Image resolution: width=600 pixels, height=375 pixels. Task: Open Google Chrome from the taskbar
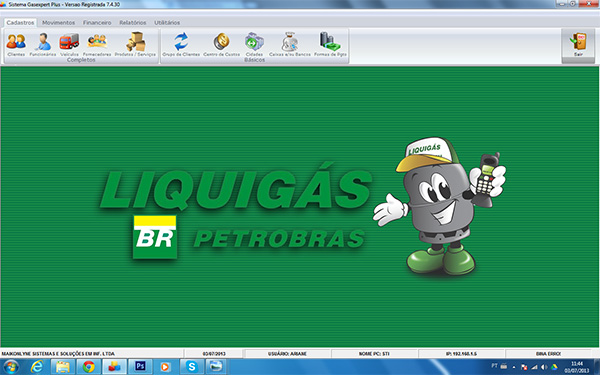tap(89, 367)
